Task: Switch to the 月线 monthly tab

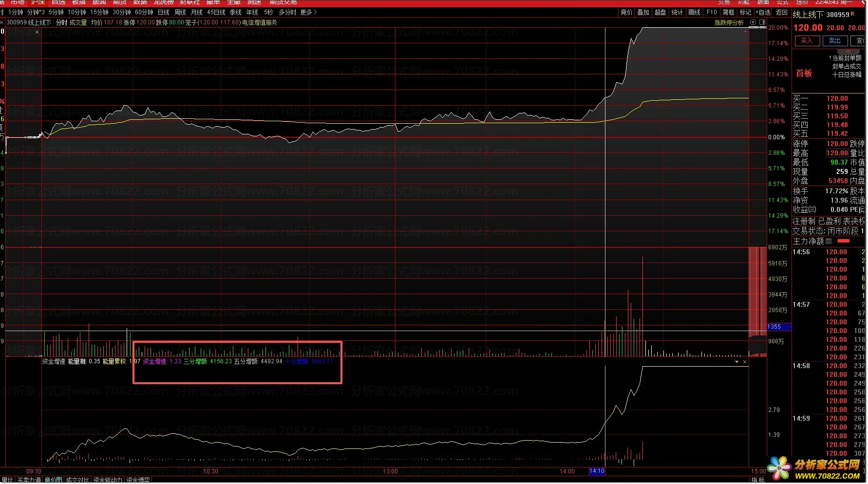Action: pyautogui.click(x=197, y=12)
